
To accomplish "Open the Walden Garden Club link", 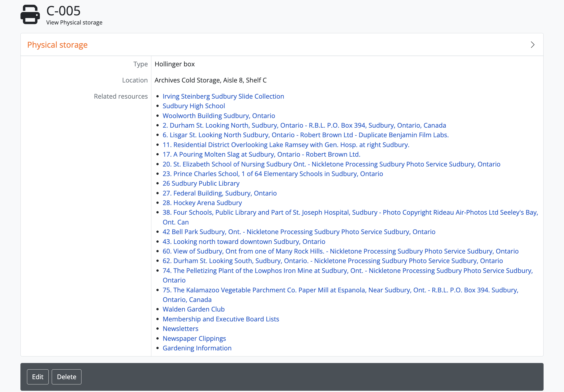I will (193, 309).
